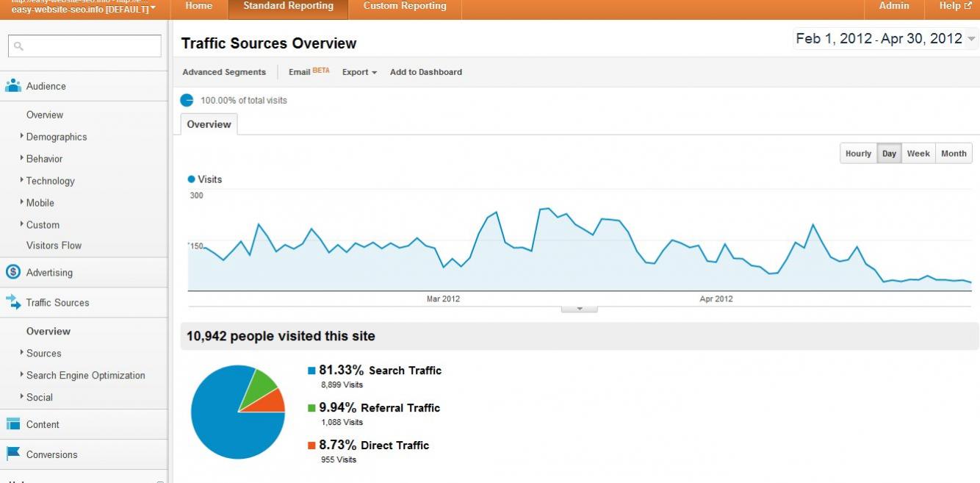Open the account selector easy-website-seo.info dropdown
980x483 pixels.
click(84, 7)
